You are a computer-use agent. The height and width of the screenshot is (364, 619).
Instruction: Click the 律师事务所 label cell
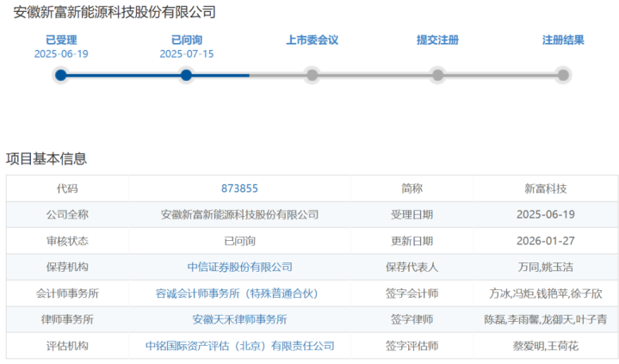pos(67,319)
